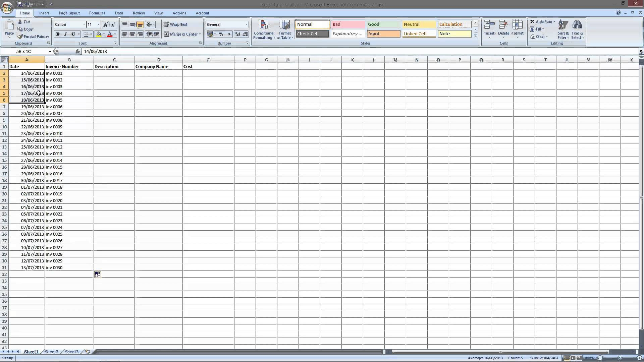Toggle Wrap Text for selection
Screen dimensions: 644x362
175,24
